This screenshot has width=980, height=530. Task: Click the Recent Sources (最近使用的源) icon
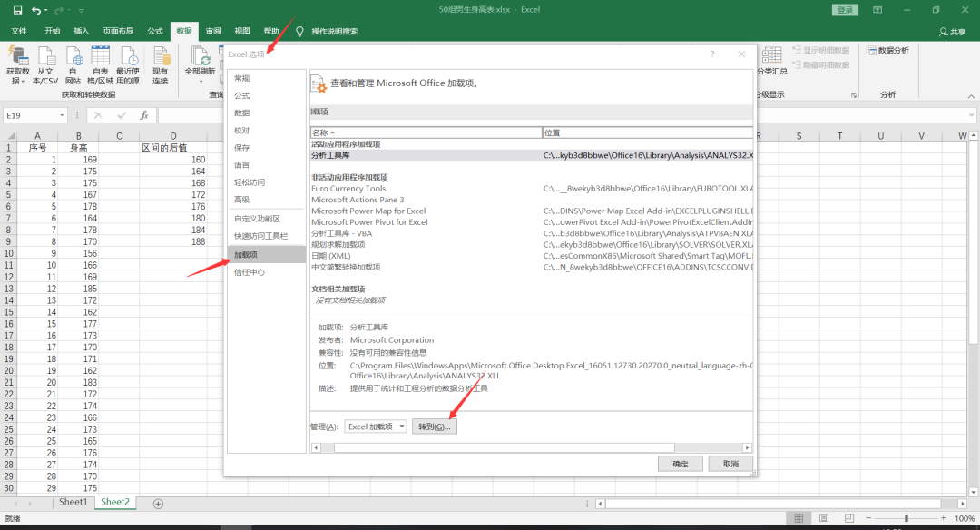[x=128, y=65]
